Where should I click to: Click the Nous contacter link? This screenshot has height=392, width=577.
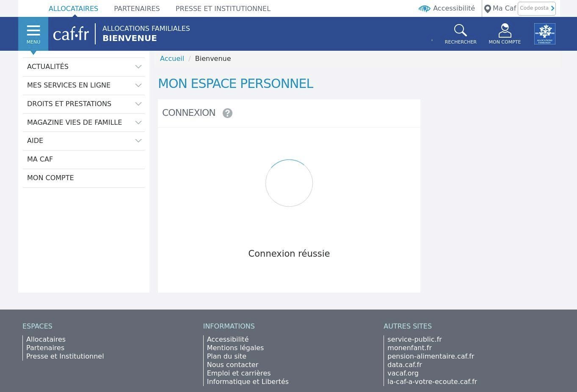pos(232,365)
